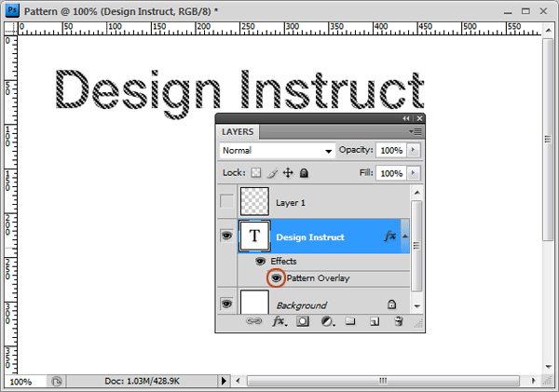Minimize the Pattern document window
The width and height of the screenshot is (559, 392).
coord(508,12)
